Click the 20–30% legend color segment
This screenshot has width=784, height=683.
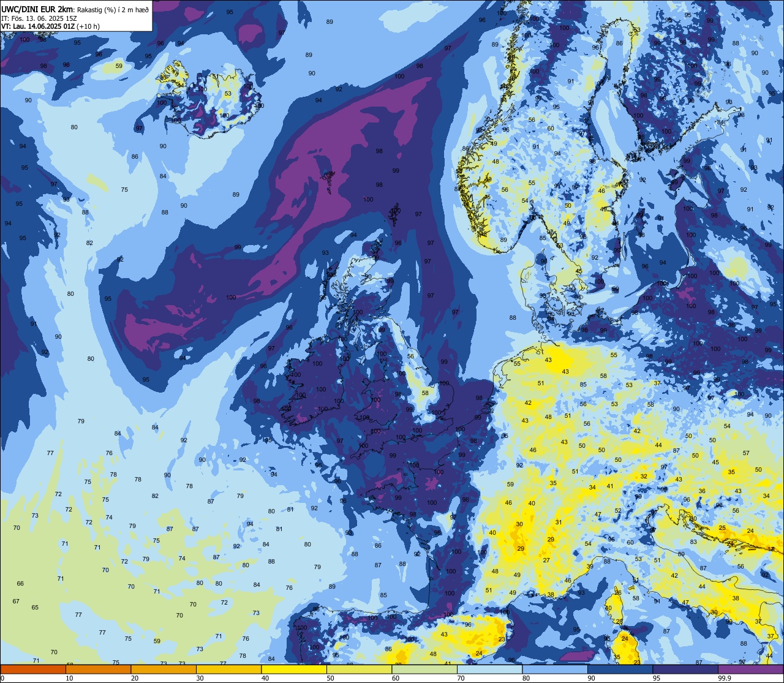click(x=164, y=670)
